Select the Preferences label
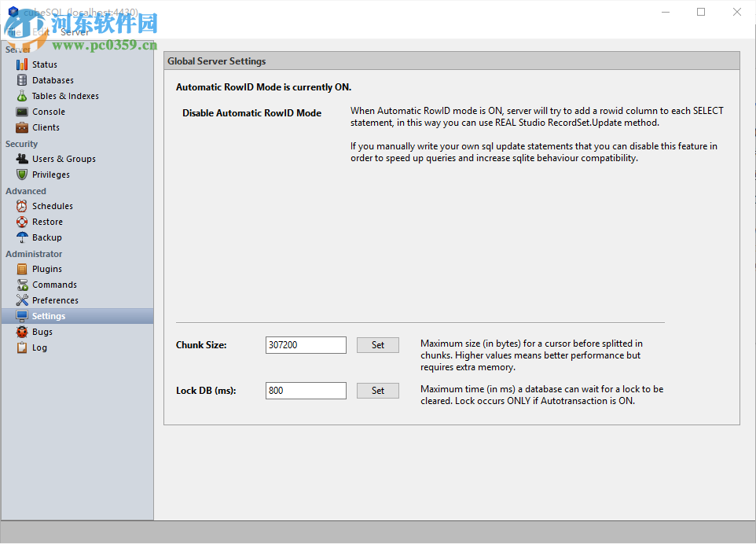The image size is (756, 544). (55, 300)
